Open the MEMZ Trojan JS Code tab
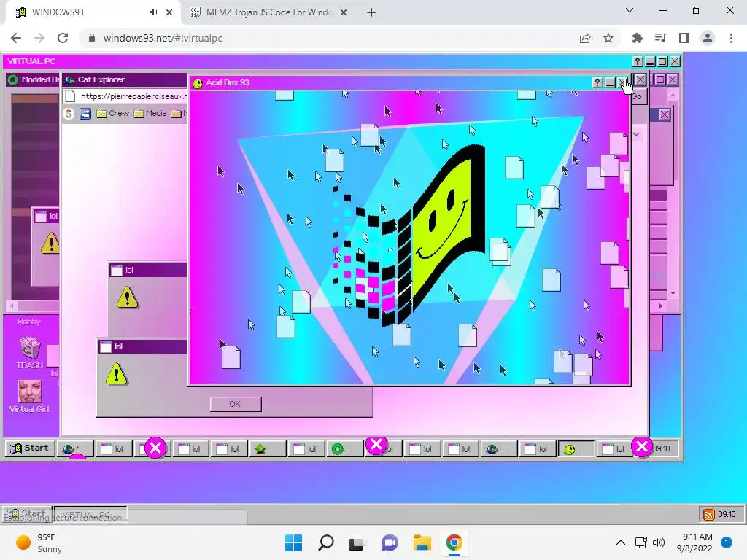Image resolution: width=747 pixels, height=560 pixels. click(268, 12)
